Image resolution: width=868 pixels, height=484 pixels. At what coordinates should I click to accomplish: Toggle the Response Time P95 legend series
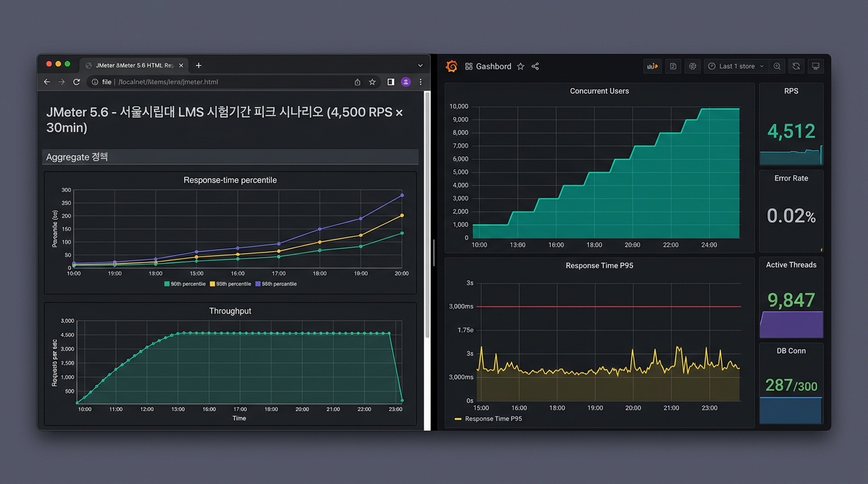488,418
